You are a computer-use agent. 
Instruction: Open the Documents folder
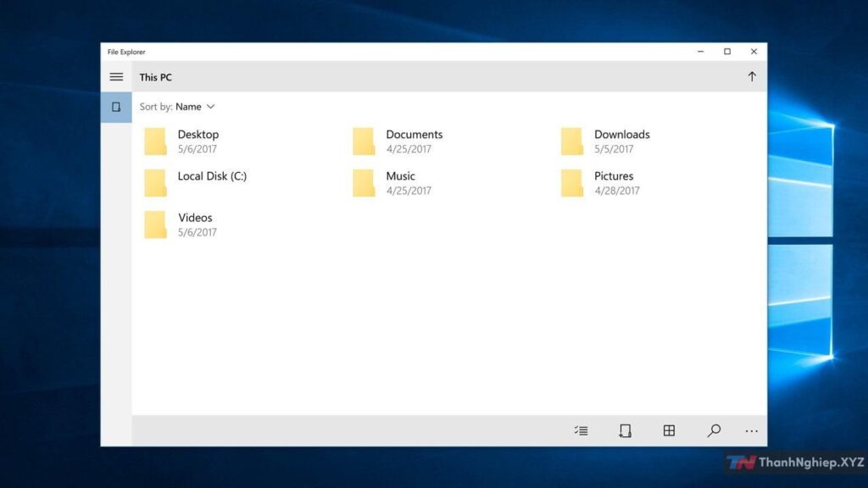(x=414, y=134)
